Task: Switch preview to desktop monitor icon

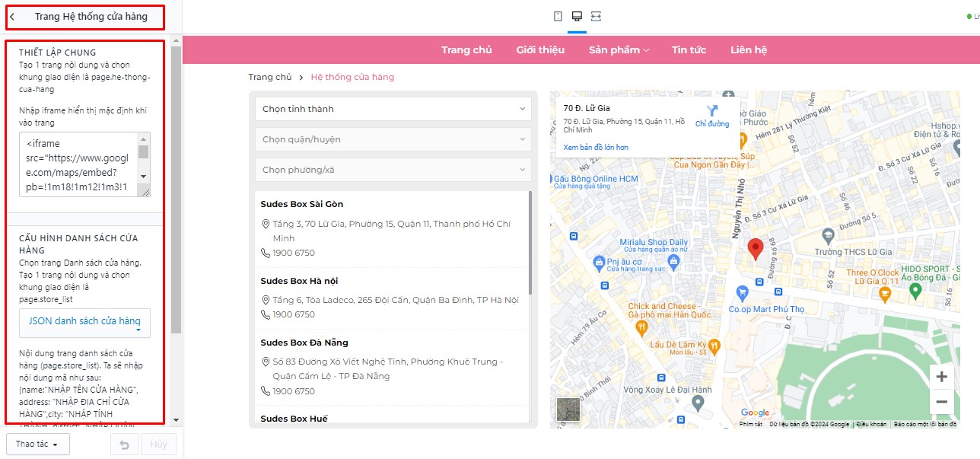Action: pyautogui.click(x=577, y=16)
